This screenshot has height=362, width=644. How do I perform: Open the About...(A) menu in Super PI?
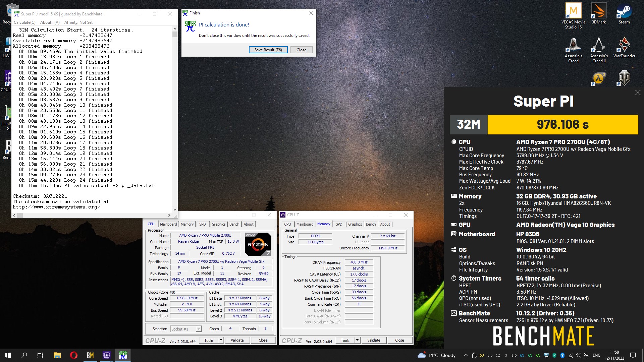pos(50,22)
